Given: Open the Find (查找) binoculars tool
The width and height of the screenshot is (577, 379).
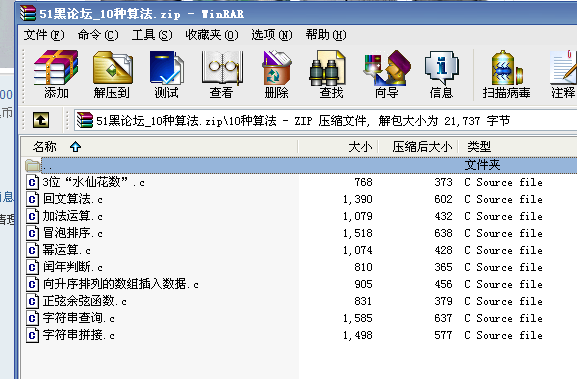Looking at the screenshot, I should point(331,75).
